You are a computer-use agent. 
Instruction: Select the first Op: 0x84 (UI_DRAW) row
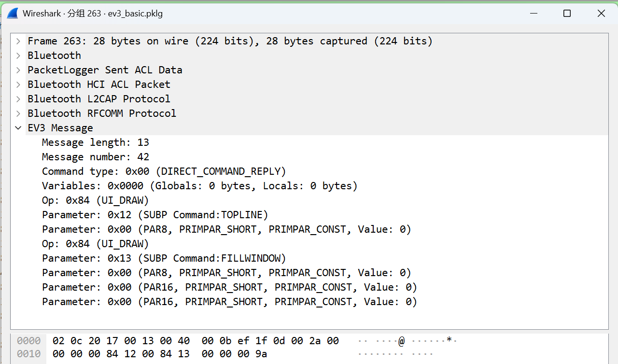coord(96,200)
